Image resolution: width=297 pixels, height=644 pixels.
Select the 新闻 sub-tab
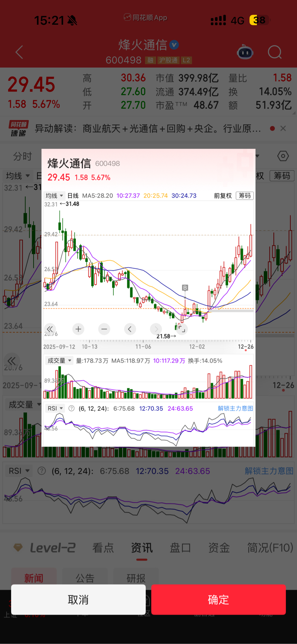click(34, 578)
